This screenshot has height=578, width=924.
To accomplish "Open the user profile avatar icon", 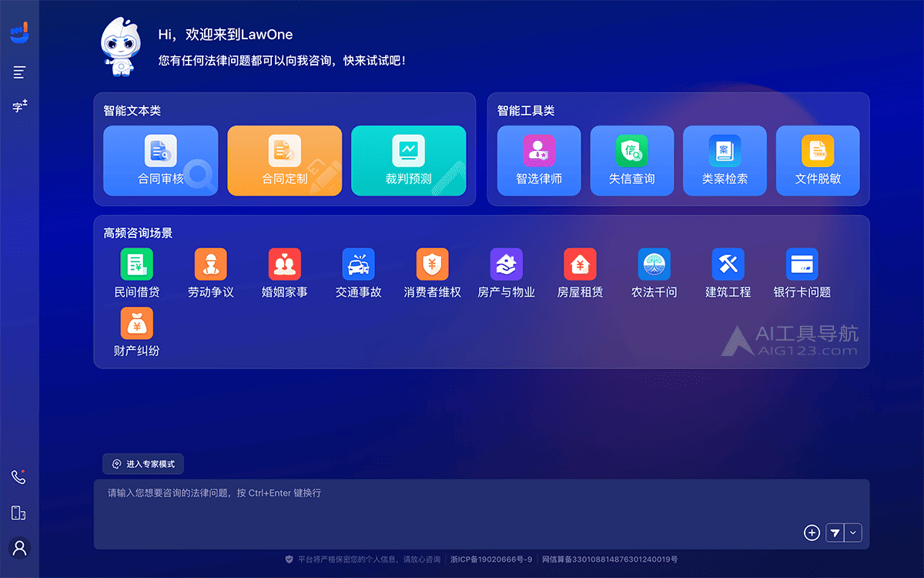I will [x=19, y=548].
